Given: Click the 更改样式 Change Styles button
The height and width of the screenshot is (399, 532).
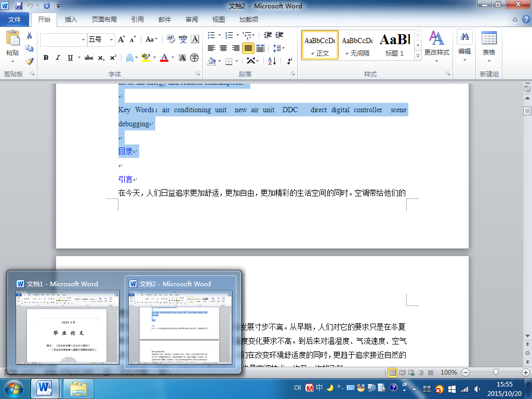Looking at the screenshot, I should pyautogui.click(x=436, y=46).
